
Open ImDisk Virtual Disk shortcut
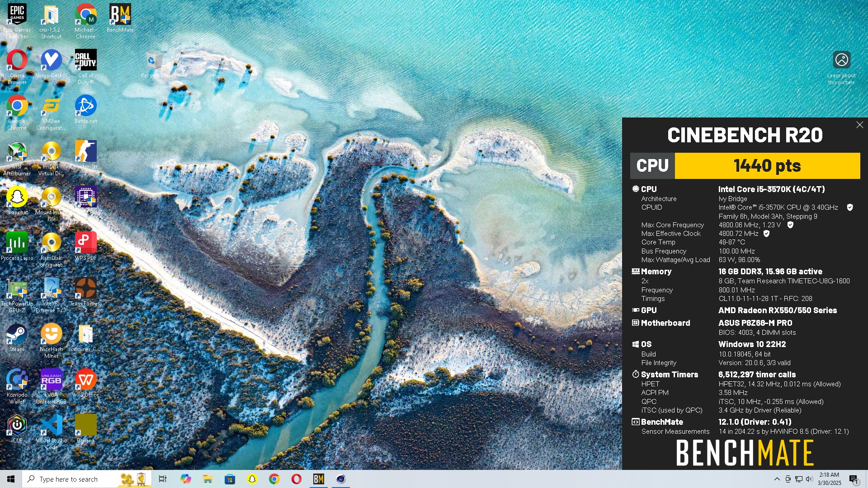click(51, 158)
